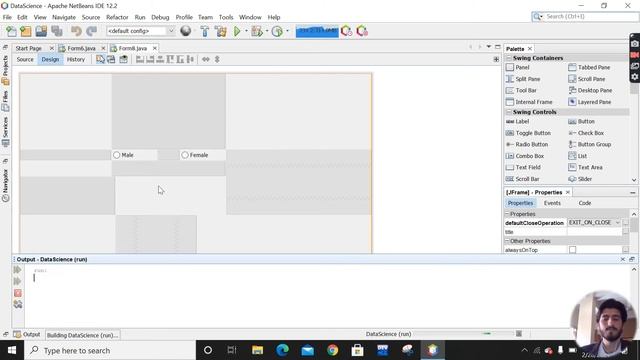Click the title property input field
Screen dimensions: 640x360
coord(594,232)
